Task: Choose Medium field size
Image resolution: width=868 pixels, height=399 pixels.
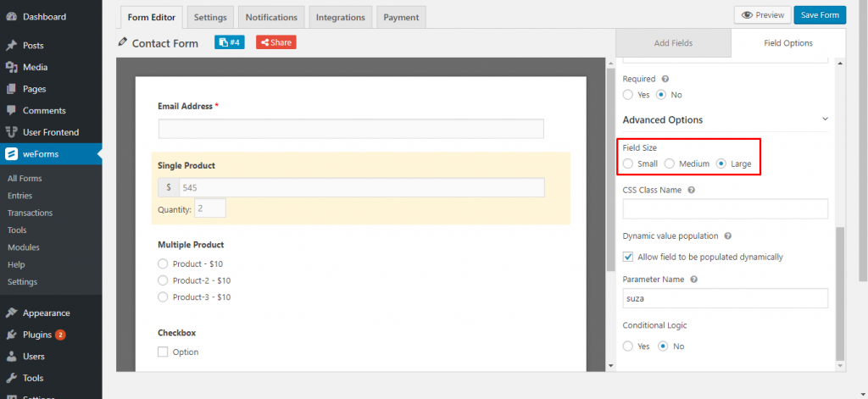Action: [x=670, y=163]
